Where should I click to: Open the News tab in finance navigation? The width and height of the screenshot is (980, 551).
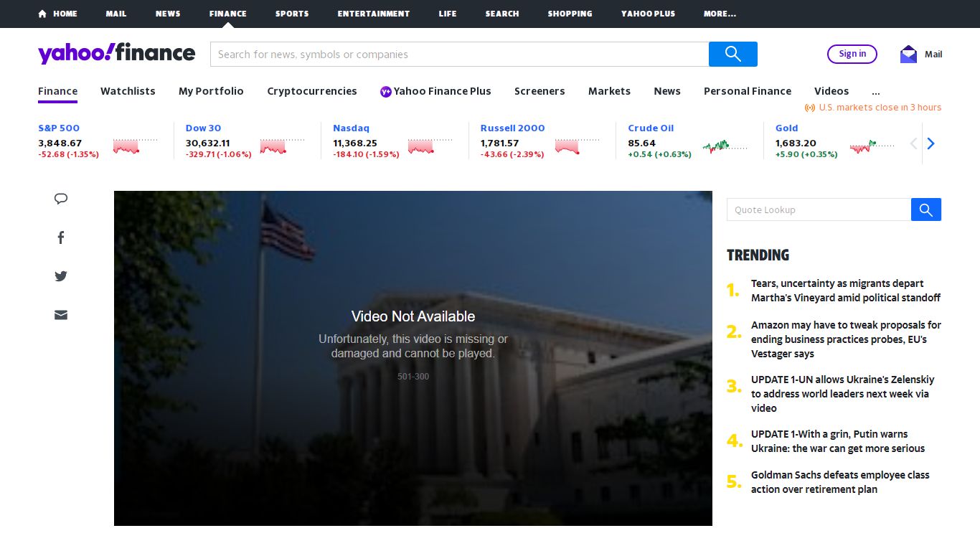[x=667, y=91]
